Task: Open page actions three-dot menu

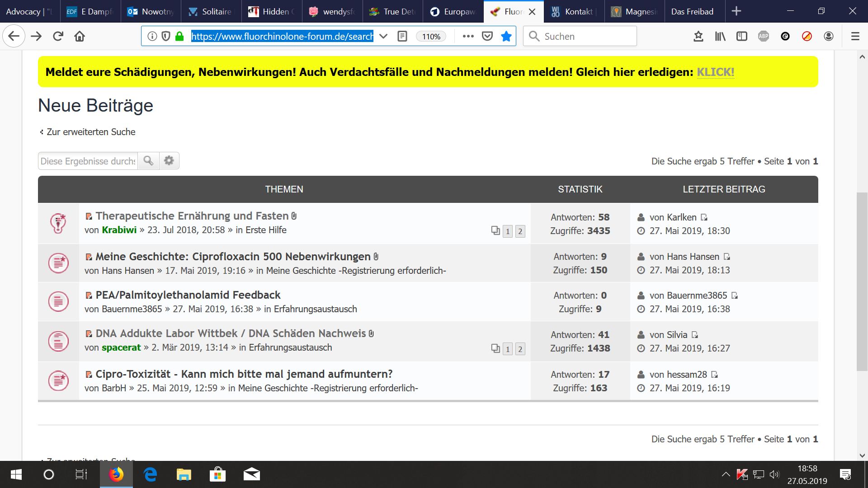Action: (468, 36)
